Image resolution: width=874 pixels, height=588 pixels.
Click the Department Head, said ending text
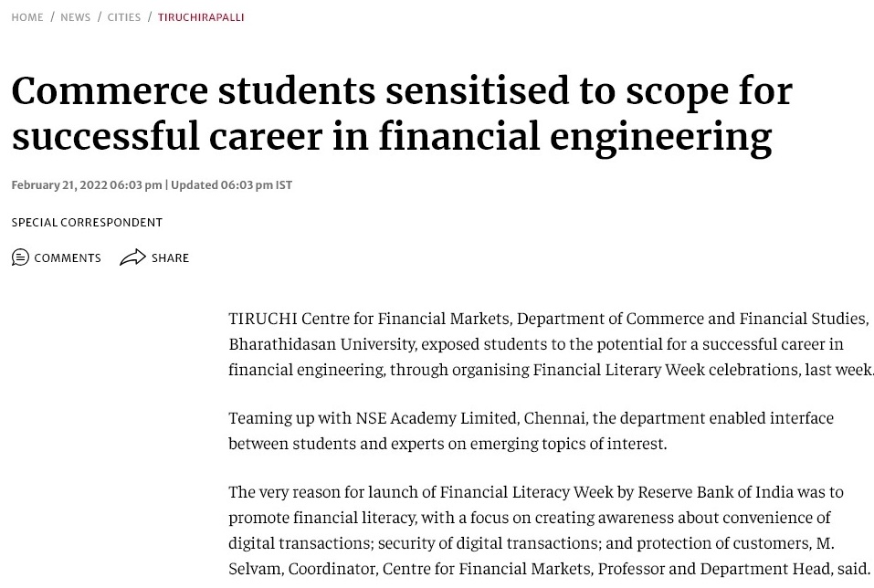tap(784, 569)
